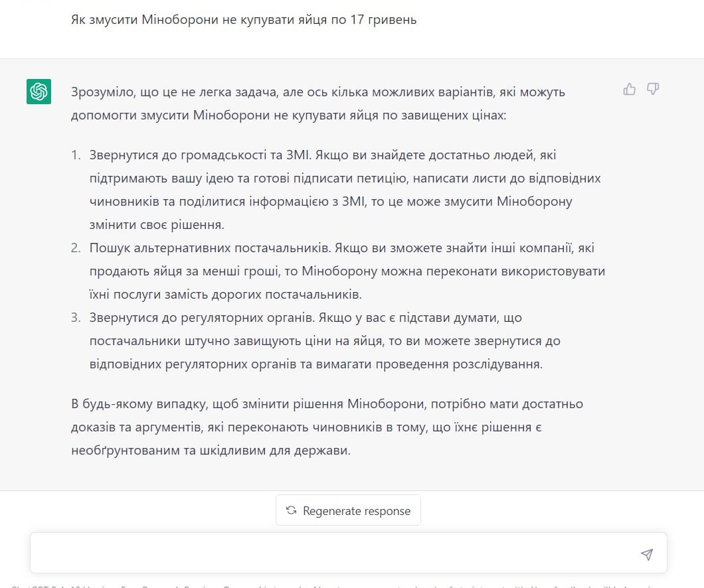Image resolution: width=704 pixels, height=588 pixels.
Task: Send message with paper plane icon
Action: click(x=647, y=554)
